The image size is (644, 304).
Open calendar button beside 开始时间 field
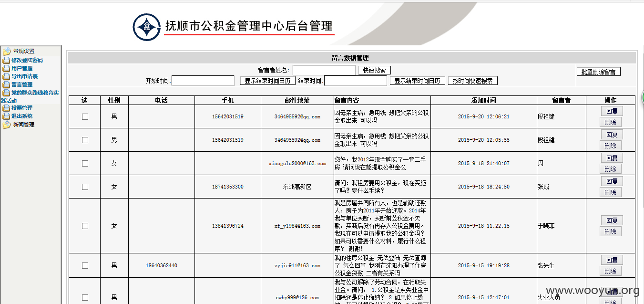(x=268, y=81)
